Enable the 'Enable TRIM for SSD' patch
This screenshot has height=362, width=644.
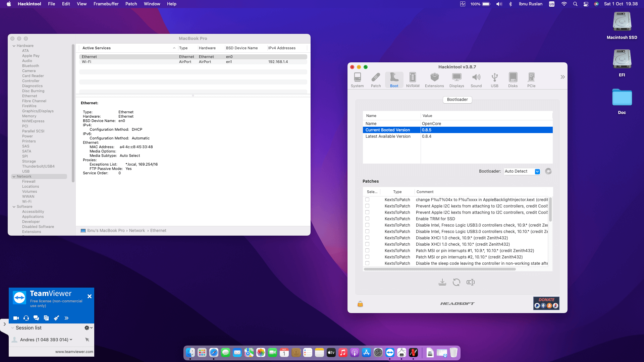[367, 219]
